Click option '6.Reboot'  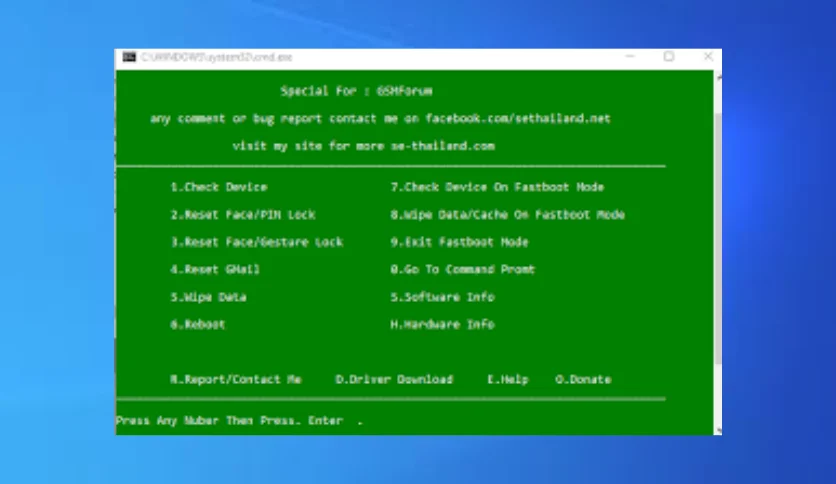pyautogui.click(x=198, y=324)
